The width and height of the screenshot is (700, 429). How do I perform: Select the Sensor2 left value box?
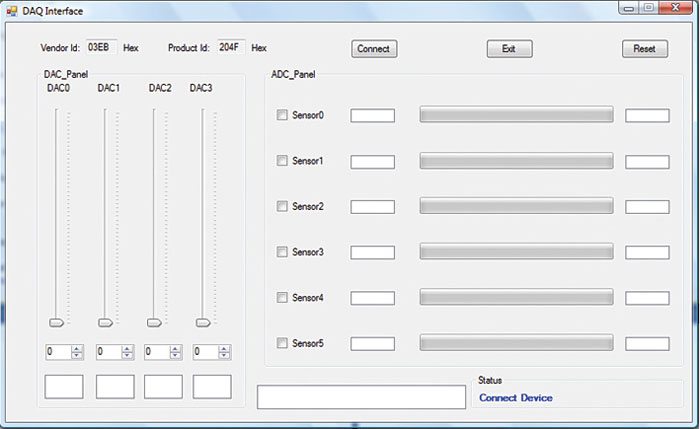372,207
